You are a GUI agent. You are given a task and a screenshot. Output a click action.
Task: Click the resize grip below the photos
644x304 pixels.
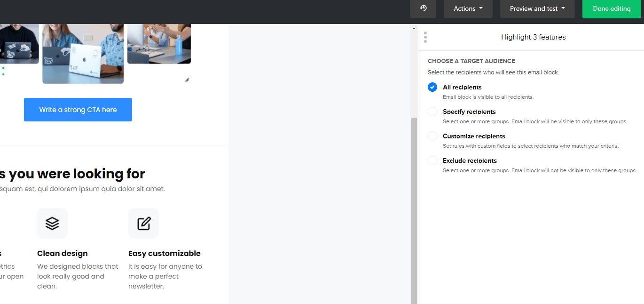click(x=187, y=80)
